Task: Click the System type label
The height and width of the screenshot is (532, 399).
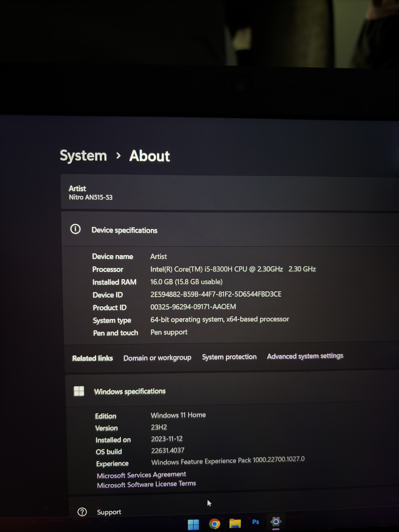Action: point(112,320)
